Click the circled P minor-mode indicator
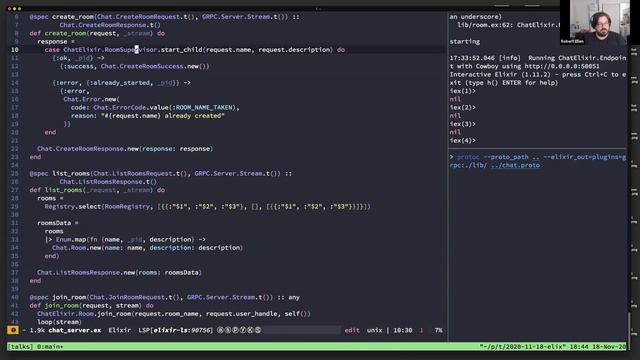 click(x=236, y=330)
